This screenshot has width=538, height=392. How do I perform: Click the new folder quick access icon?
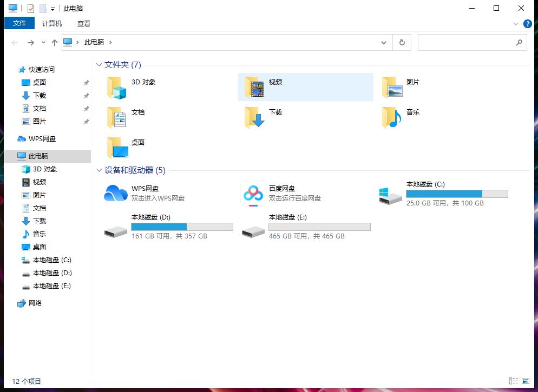click(43, 9)
